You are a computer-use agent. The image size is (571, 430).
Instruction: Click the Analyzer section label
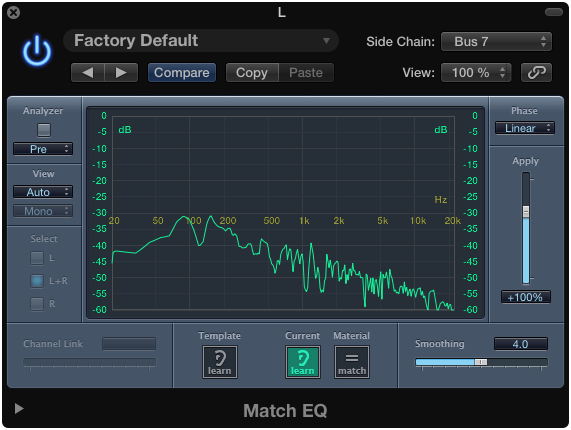click(x=43, y=111)
